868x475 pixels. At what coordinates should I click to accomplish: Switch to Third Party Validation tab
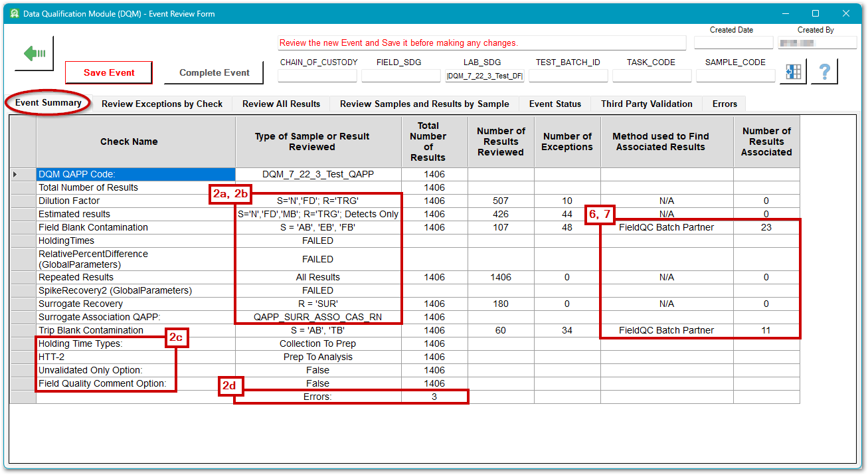tap(646, 104)
